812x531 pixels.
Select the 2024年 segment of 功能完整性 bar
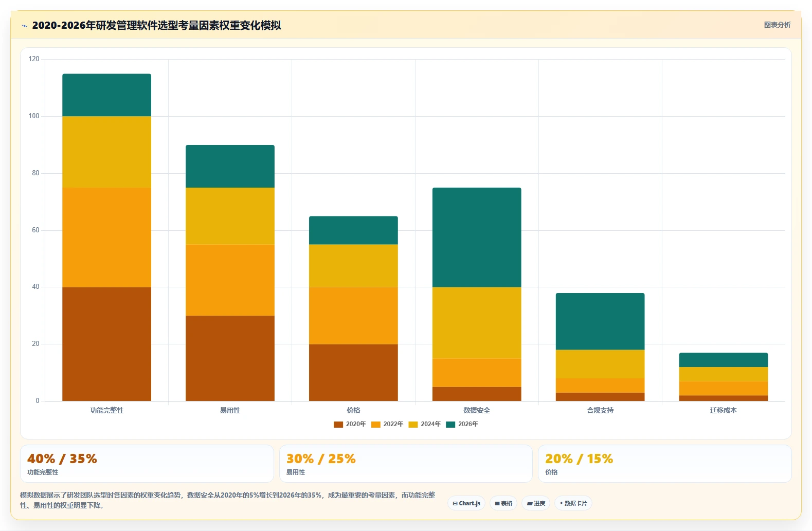[107, 152]
